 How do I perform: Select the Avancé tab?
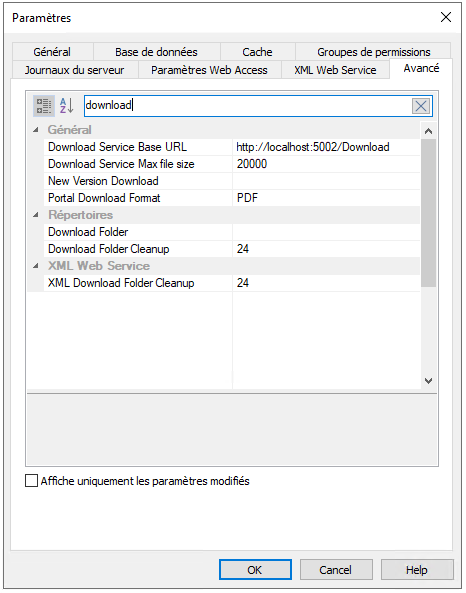pyautogui.click(x=421, y=68)
